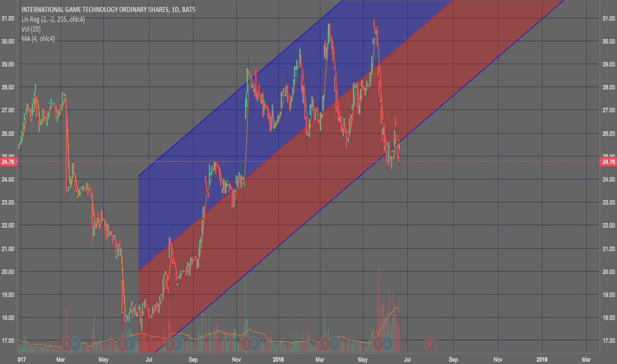This screenshot has width=617, height=364.
Task: Select the Lin Reg (2, -2, 255, ohlc4) indicator label
Action: tap(53, 19)
